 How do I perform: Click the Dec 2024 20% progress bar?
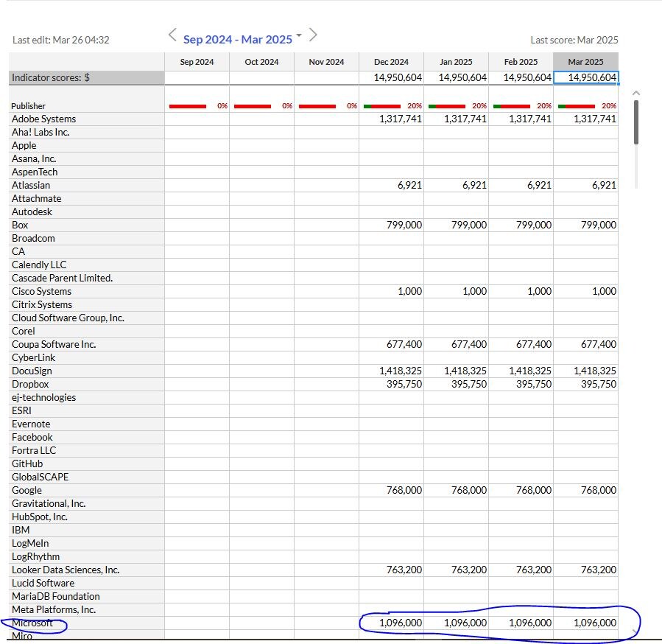382,106
